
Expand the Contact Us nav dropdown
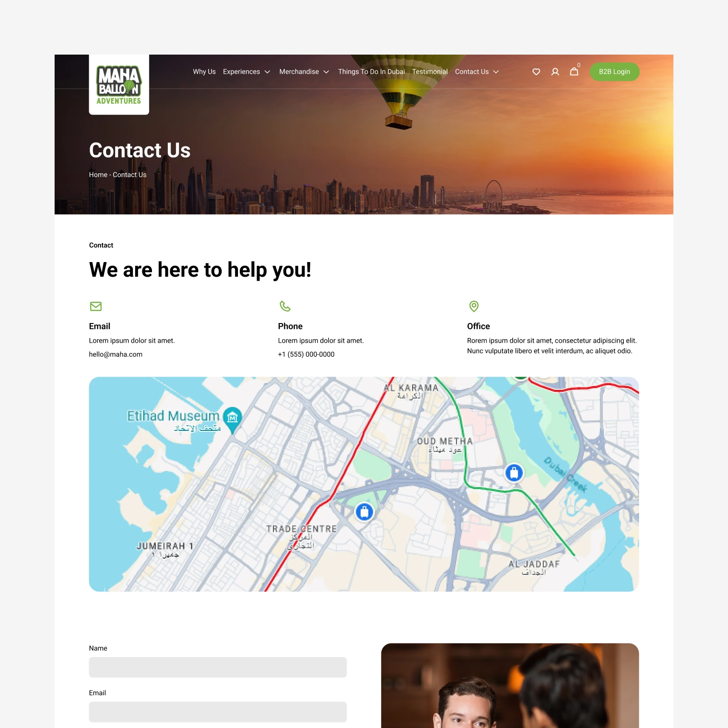pyautogui.click(x=477, y=72)
